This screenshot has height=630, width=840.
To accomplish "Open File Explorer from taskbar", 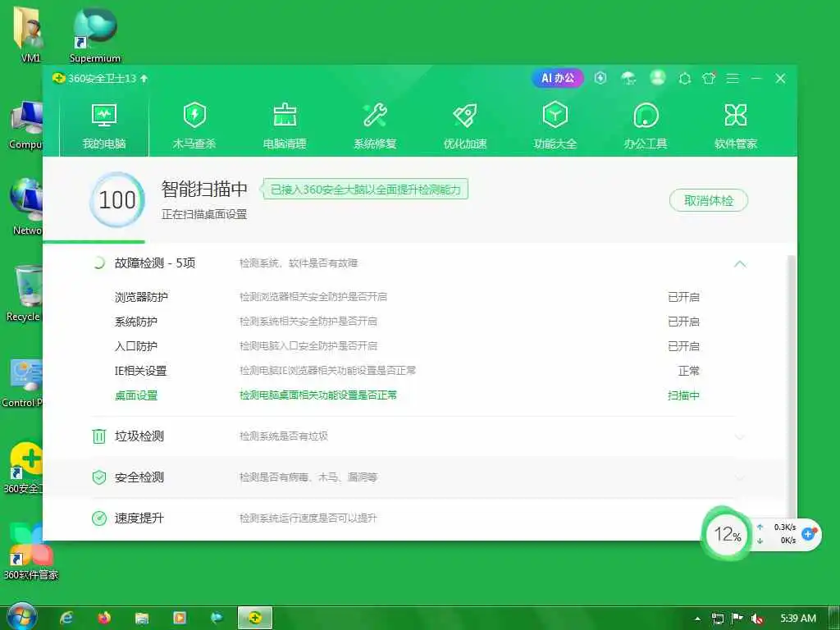I will click(142, 619).
